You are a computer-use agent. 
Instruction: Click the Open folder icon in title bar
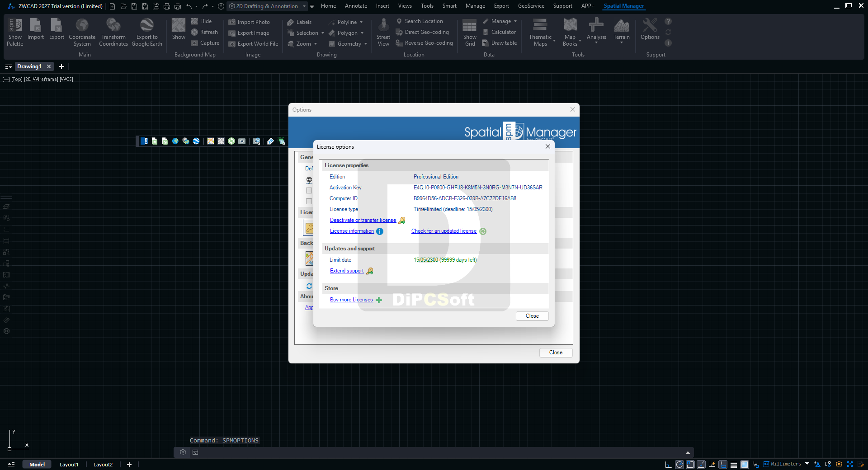123,6
